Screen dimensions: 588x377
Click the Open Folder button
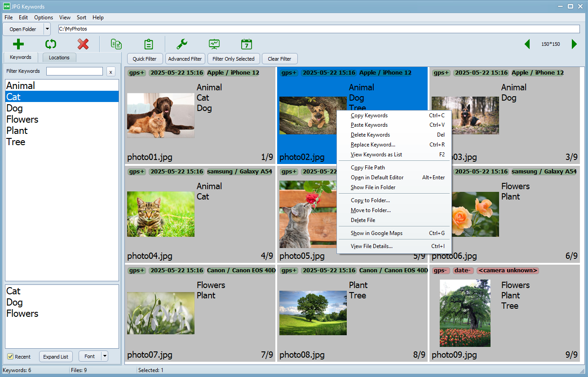click(23, 29)
